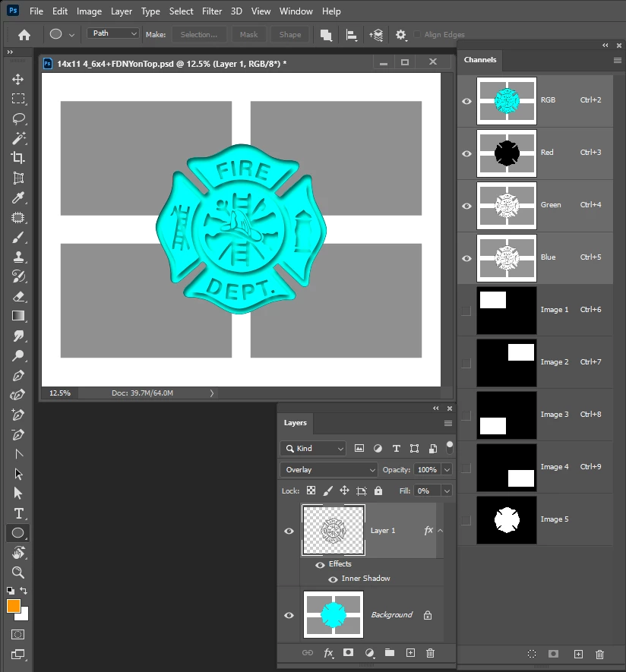Hide the Red channel visibility eye
Viewport: 626px width, 672px height.
(x=466, y=153)
